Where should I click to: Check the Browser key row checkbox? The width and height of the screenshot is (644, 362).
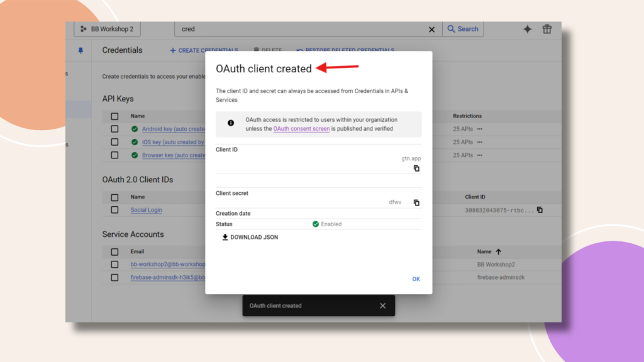point(114,156)
